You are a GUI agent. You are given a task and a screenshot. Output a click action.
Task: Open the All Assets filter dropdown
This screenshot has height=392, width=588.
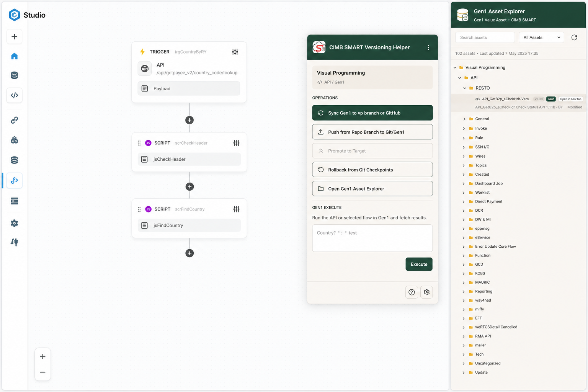tap(541, 38)
